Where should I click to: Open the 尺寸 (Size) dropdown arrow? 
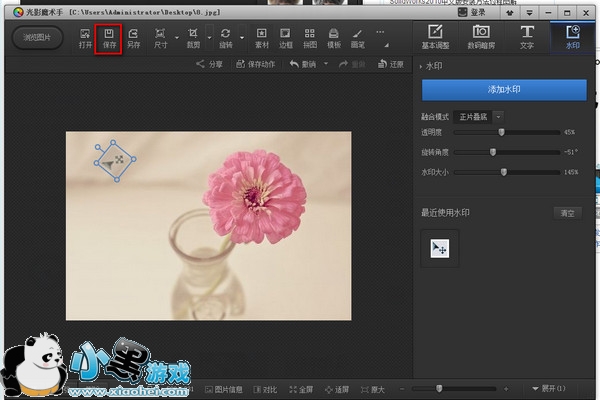point(177,38)
